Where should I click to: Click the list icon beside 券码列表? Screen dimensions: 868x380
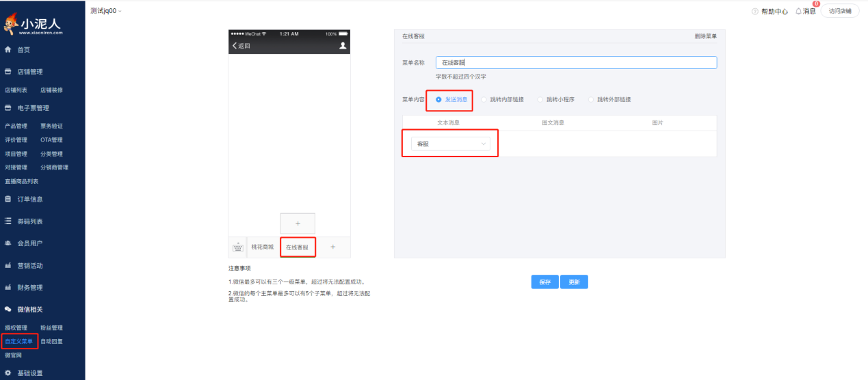point(8,221)
